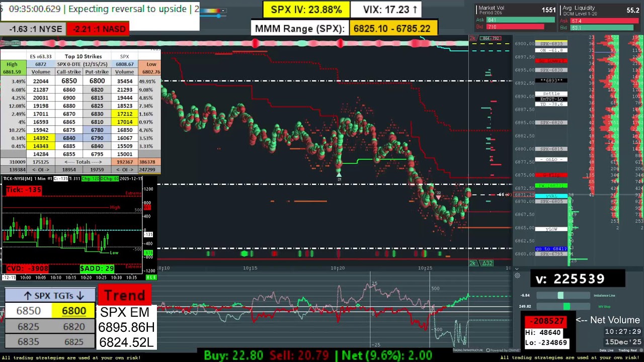644x362 pixels.
Task: Click the red Trend button
Action: click(x=124, y=295)
